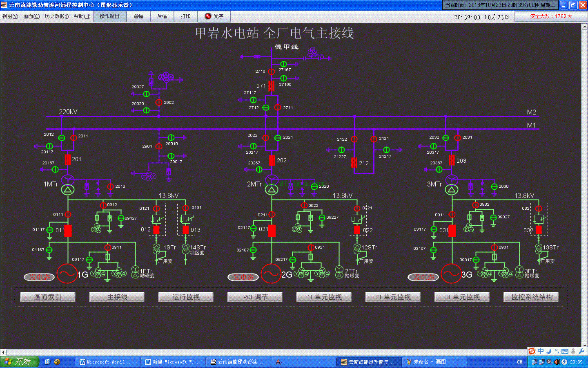The width and height of the screenshot is (588, 368).
Task: Select the red 212 bus-tie breaker
Action: click(354, 163)
